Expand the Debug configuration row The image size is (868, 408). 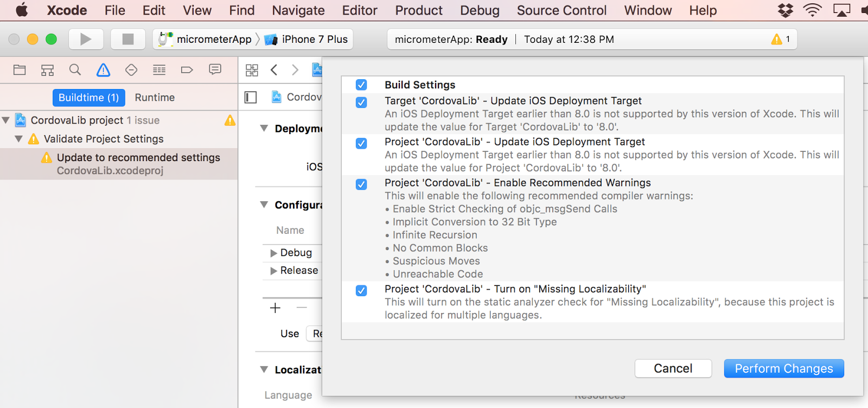coord(273,253)
